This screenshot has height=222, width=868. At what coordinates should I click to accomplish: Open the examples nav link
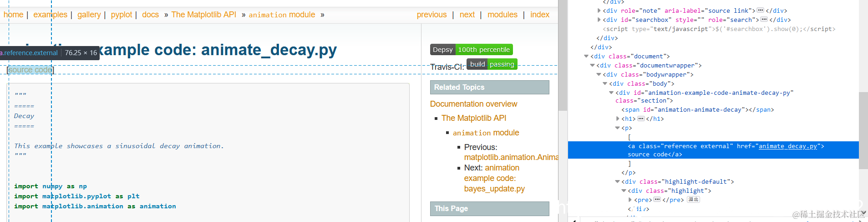[x=50, y=15]
